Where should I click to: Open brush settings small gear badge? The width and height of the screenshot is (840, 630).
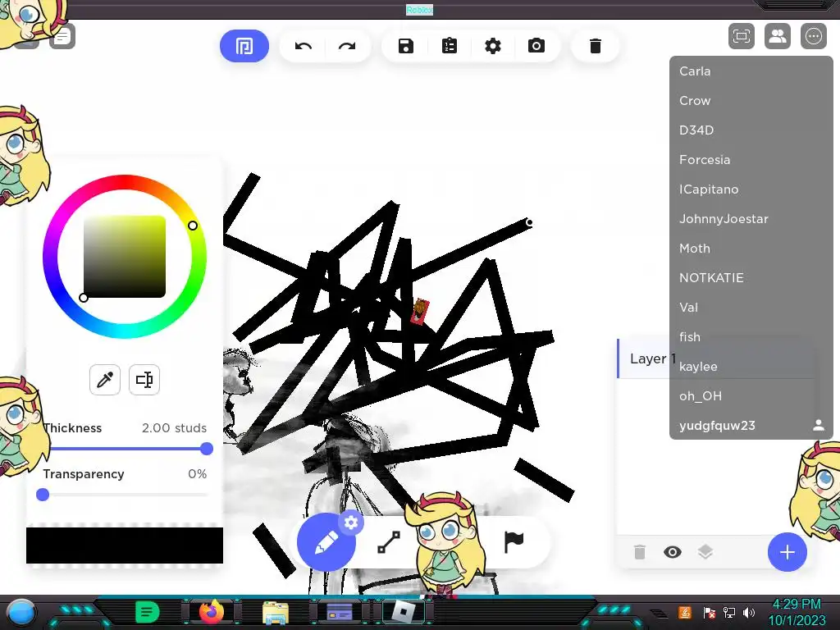pyautogui.click(x=351, y=523)
